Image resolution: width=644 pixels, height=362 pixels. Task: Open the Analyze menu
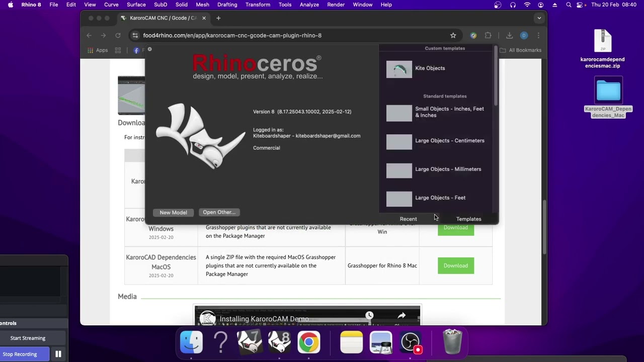[x=309, y=5]
